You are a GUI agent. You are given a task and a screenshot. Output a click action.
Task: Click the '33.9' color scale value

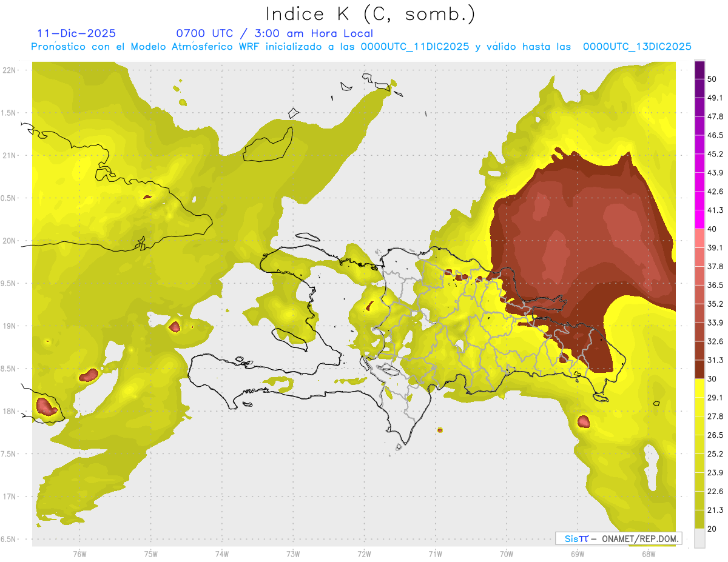pyautogui.click(x=716, y=323)
